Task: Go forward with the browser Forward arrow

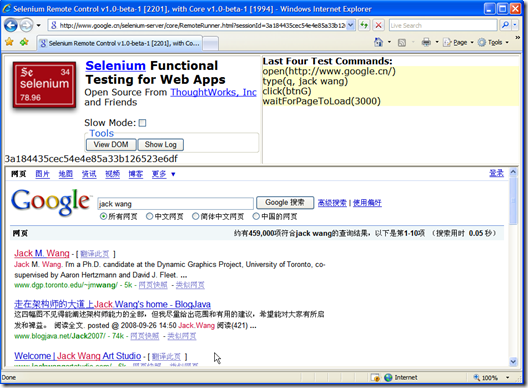Action: (x=26, y=25)
